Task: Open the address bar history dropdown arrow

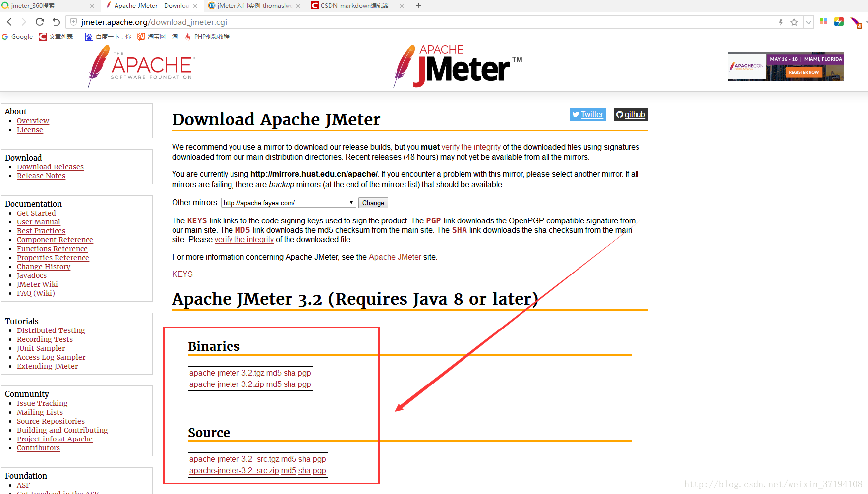Action: coord(809,22)
